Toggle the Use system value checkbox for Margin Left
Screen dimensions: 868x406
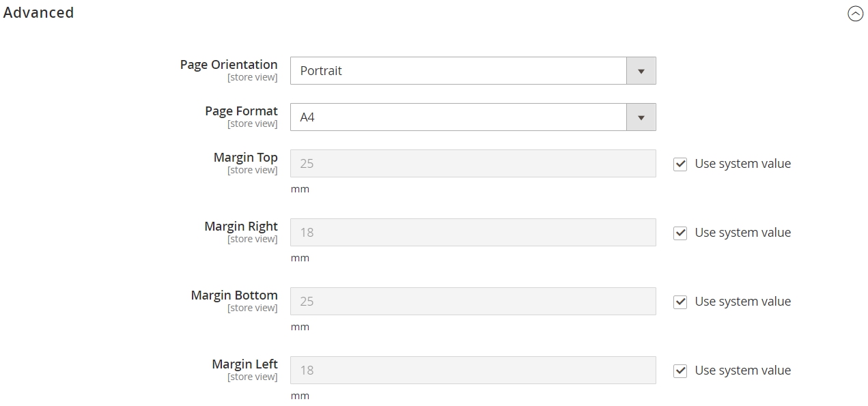680,371
